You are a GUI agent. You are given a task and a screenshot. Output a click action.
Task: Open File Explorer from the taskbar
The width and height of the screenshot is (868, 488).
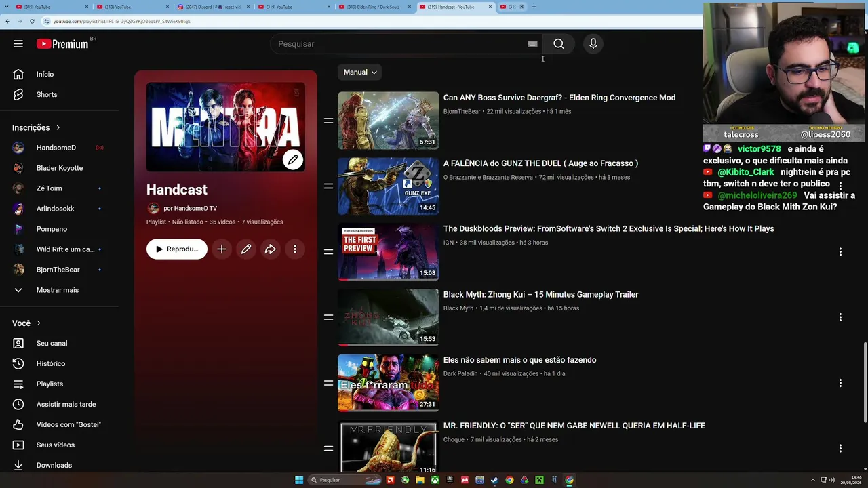420,480
